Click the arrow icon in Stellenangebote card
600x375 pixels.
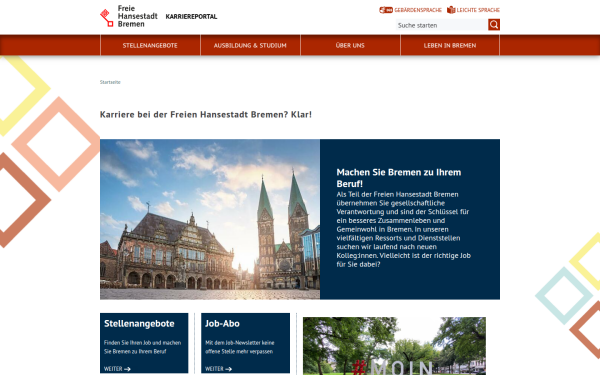[x=127, y=369]
